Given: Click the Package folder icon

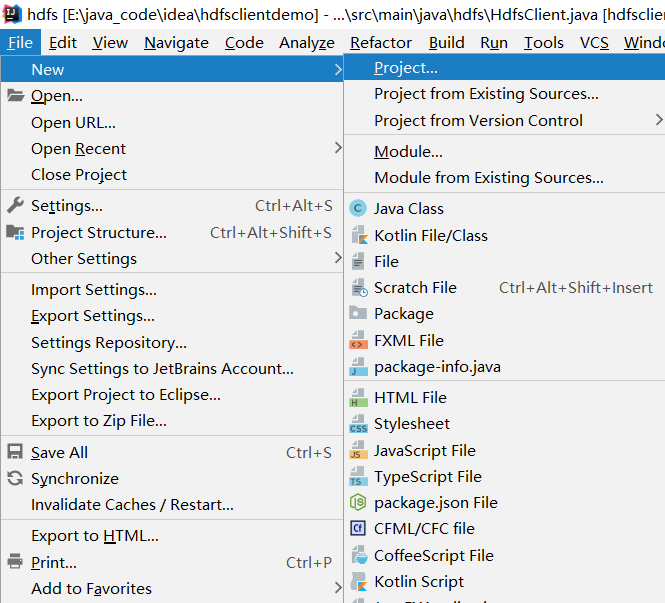Looking at the screenshot, I should point(358,313).
